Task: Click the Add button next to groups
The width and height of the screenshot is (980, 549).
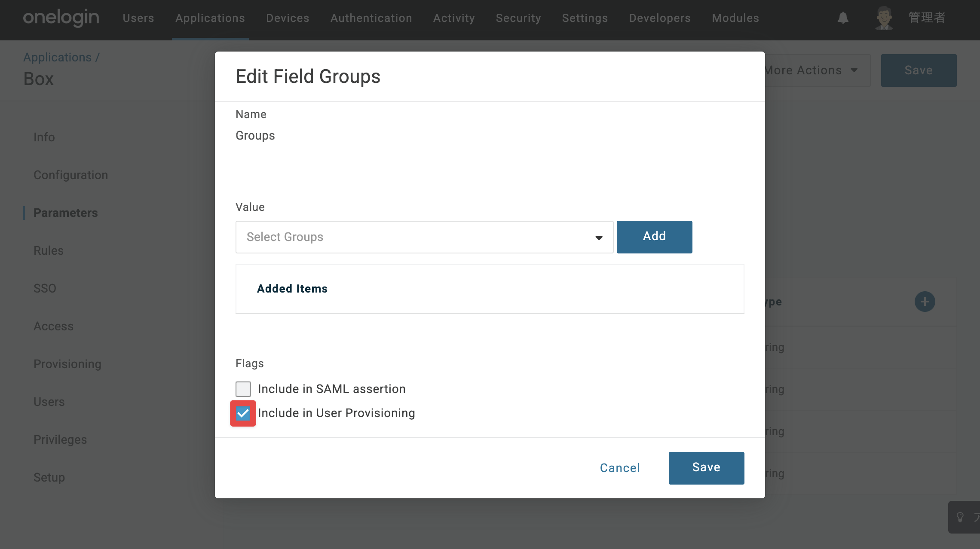Action: (654, 237)
